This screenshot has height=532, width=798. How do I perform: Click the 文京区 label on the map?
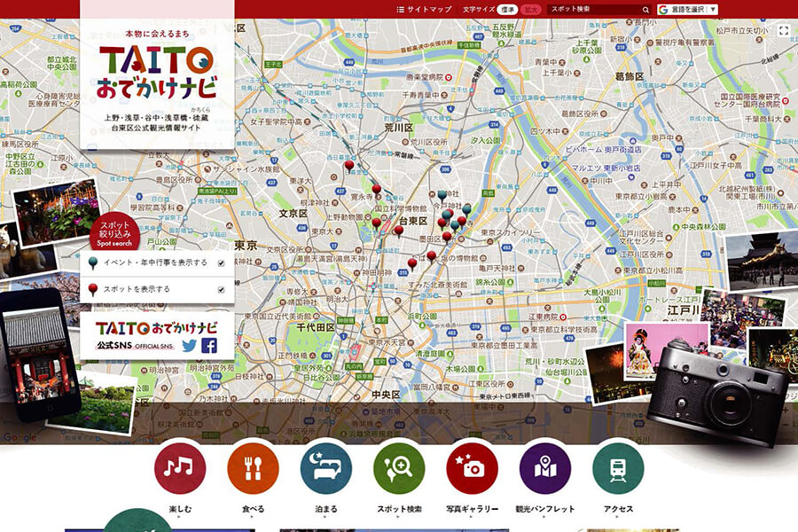[x=293, y=214]
